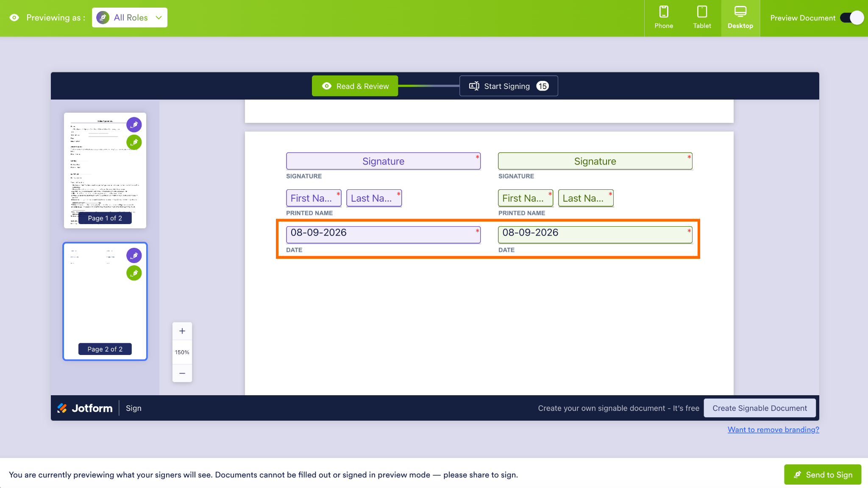Click the Jotform logo in footer
The height and width of the screenshot is (488, 868).
[x=85, y=408]
